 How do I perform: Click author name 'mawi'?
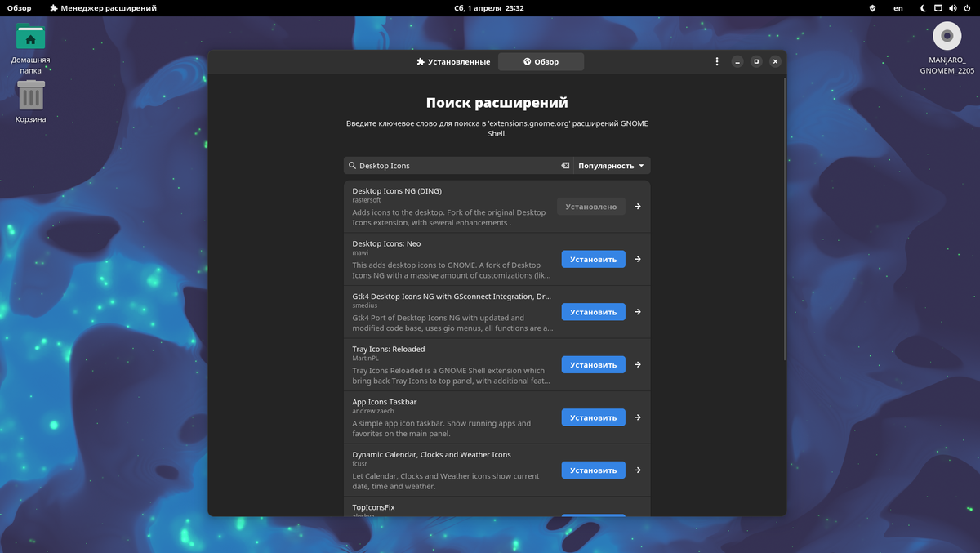[360, 252]
